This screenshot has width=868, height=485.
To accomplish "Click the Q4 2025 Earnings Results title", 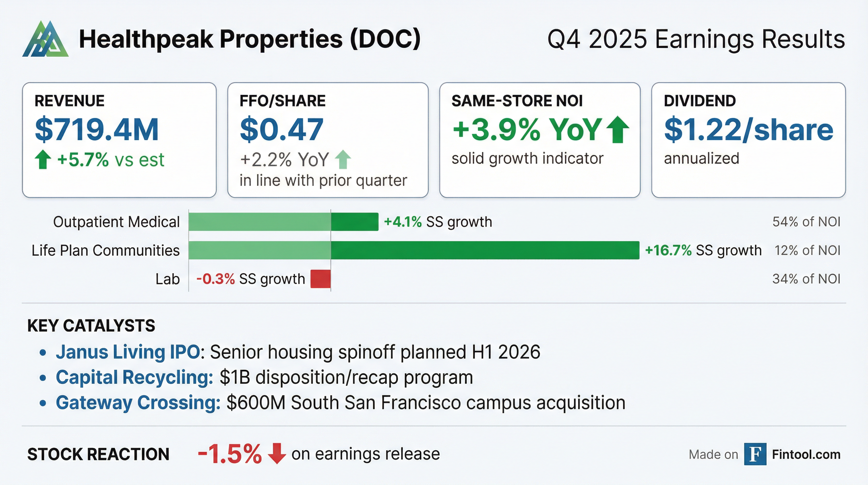I will (696, 39).
